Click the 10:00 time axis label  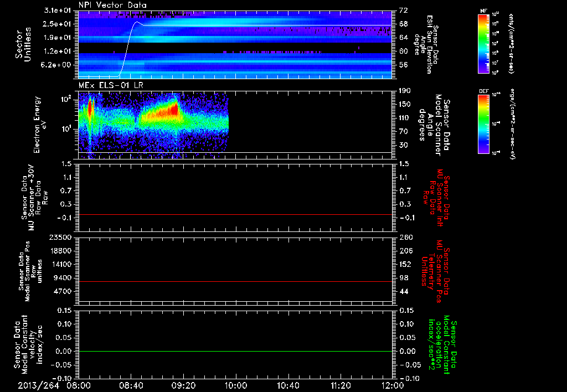point(236,385)
